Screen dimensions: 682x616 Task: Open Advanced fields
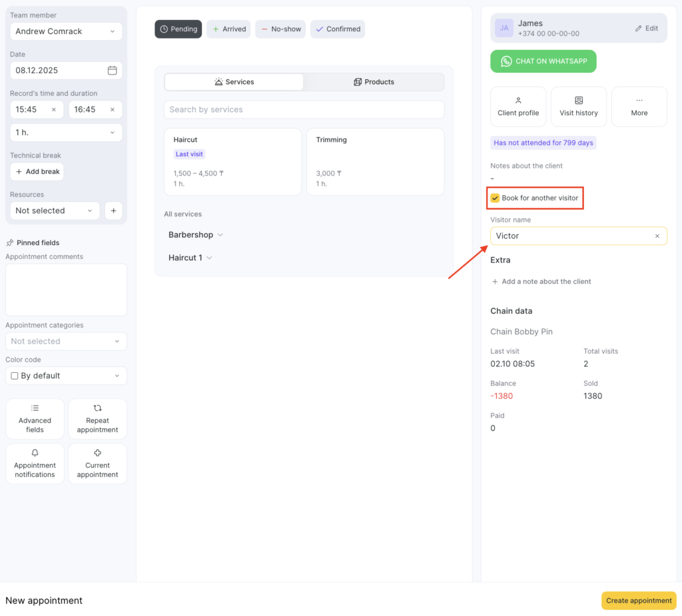click(x=35, y=419)
